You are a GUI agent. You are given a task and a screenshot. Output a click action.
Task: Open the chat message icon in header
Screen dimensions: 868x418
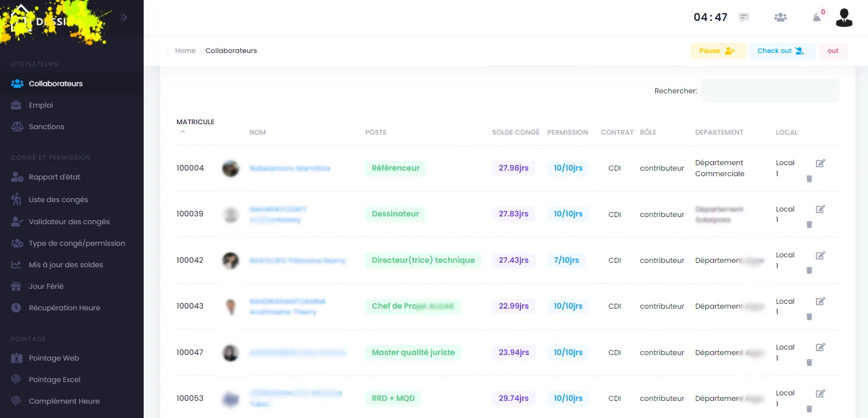coord(744,18)
